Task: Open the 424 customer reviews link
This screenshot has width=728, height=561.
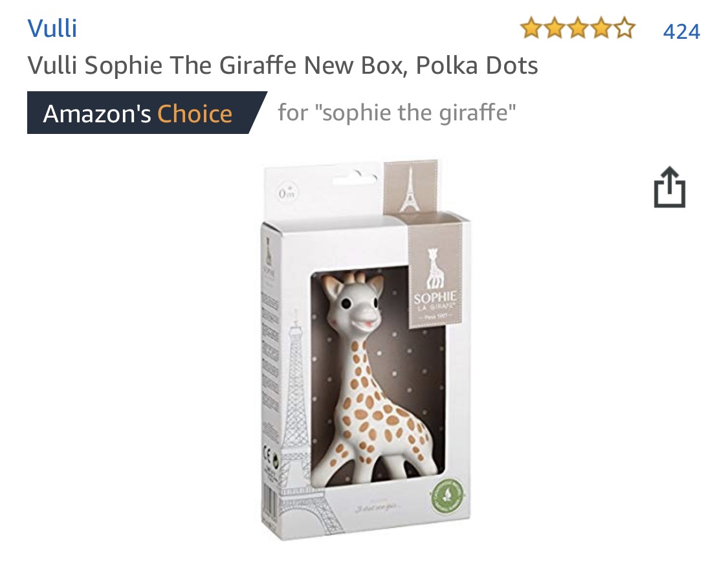Action: (x=681, y=32)
